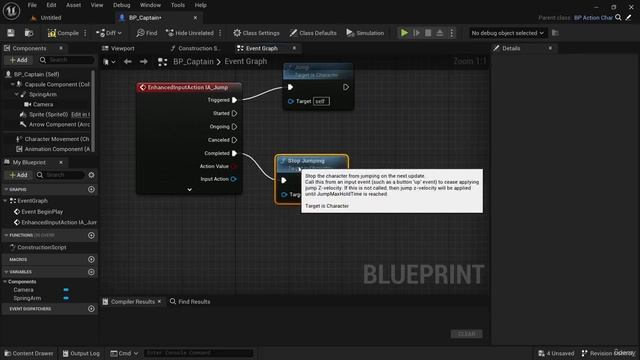
Task: Open Revision Control menu
Action: (608, 353)
